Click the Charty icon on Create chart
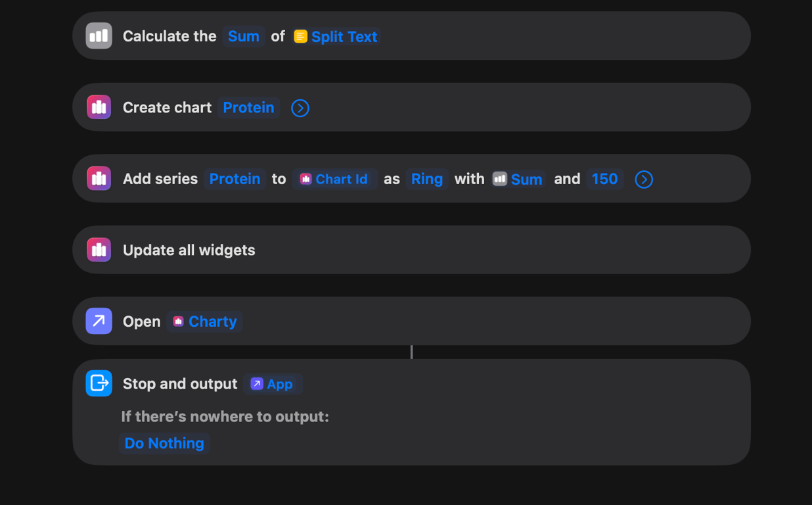The height and width of the screenshot is (505, 812). (99, 107)
